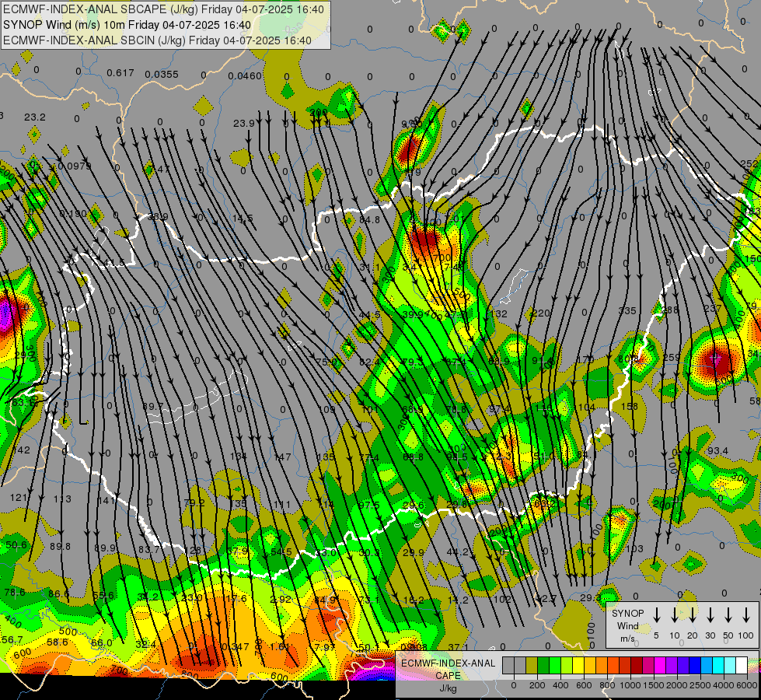Click the 288 data value on map
The image size is (761, 700).
670,310
